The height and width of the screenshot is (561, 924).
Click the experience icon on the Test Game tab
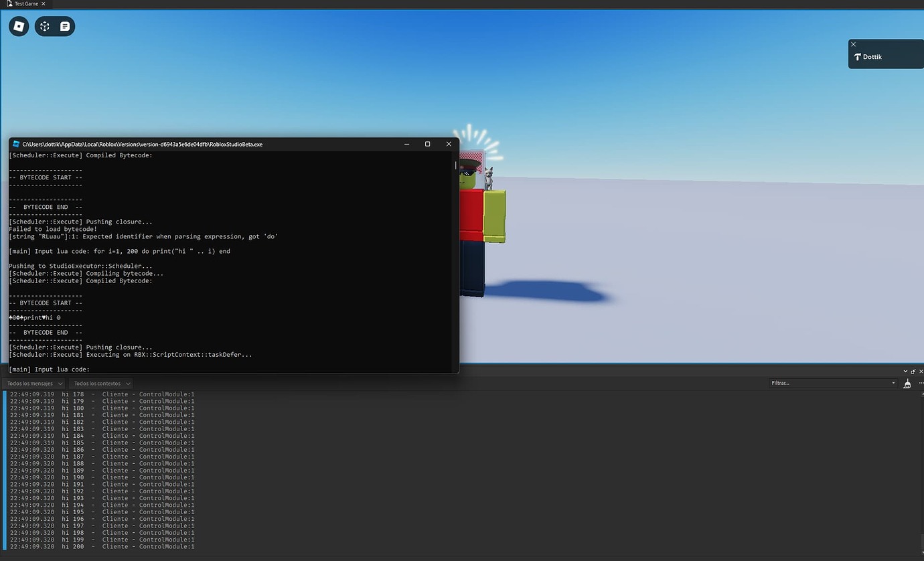coord(9,3)
